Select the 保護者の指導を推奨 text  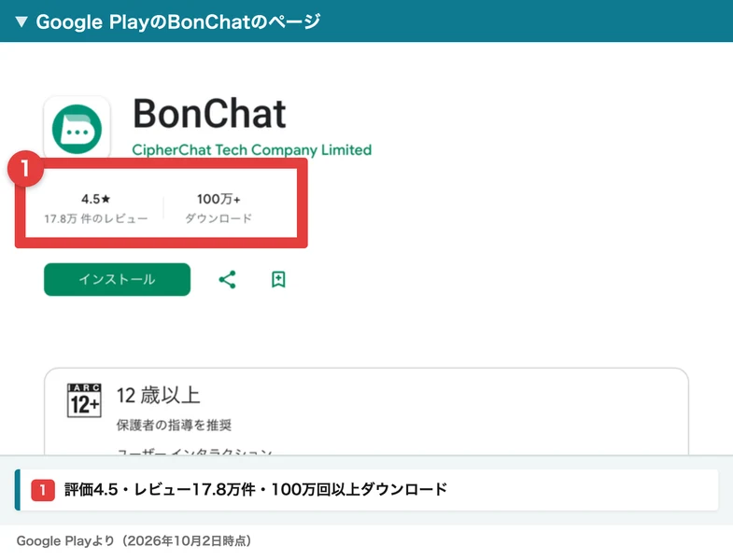(174, 425)
